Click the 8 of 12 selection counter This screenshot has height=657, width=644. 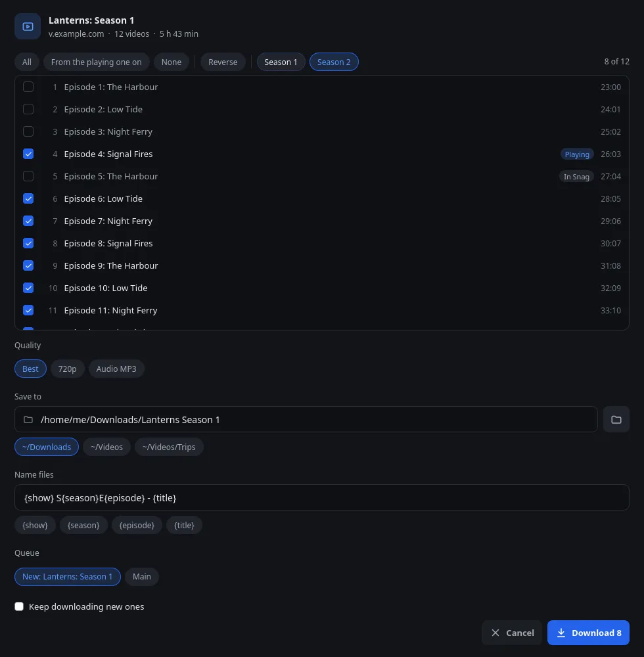point(616,62)
